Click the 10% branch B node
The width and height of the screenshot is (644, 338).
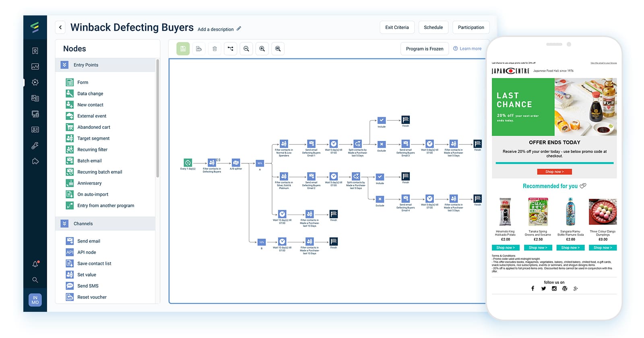coord(262,242)
